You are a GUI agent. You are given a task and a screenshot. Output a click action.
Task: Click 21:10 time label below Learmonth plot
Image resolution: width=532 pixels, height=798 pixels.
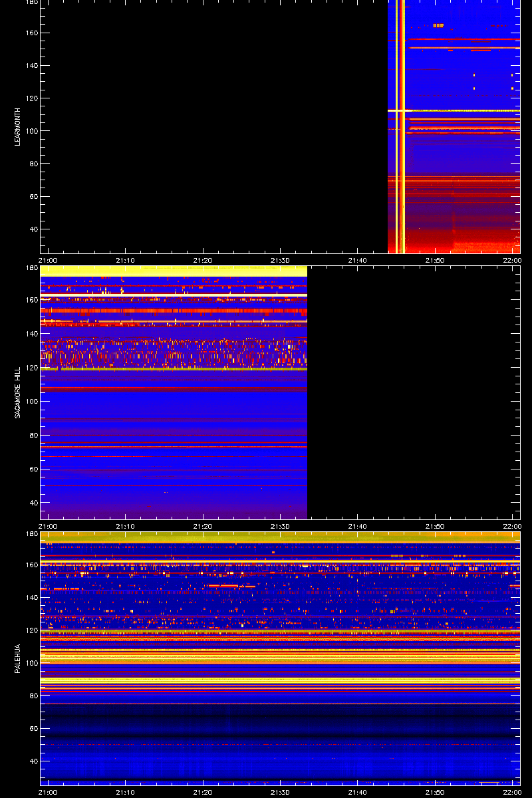click(x=126, y=260)
